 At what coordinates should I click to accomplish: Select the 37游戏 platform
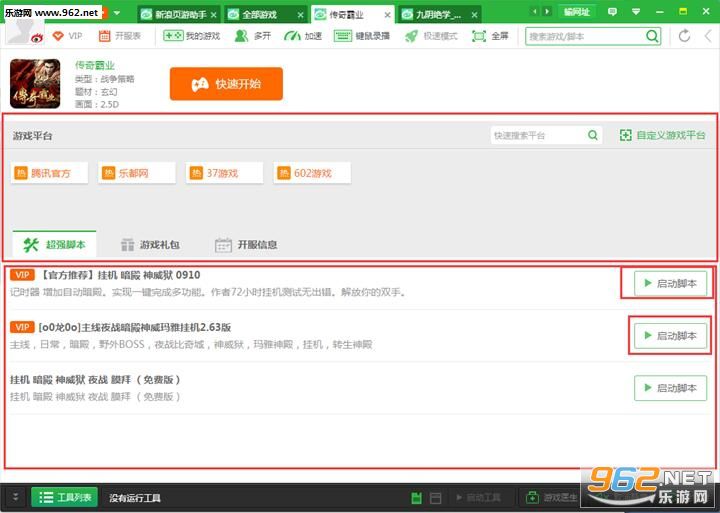click(x=225, y=173)
